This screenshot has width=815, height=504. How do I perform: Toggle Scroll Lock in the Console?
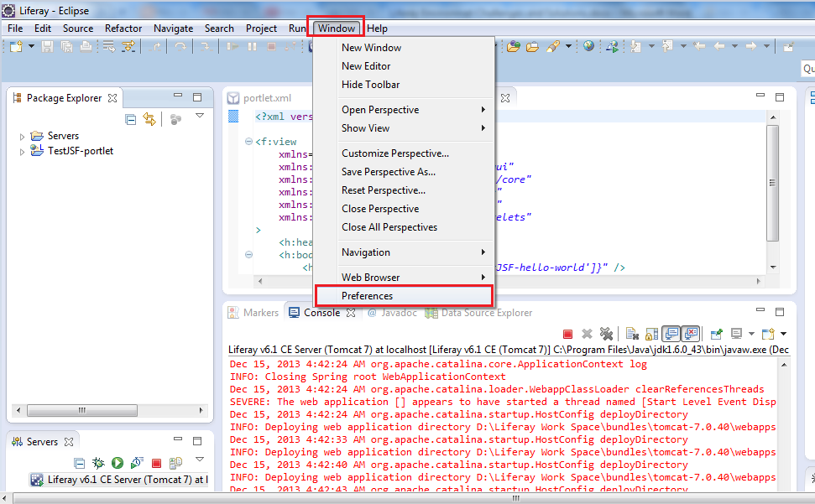click(x=650, y=333)
